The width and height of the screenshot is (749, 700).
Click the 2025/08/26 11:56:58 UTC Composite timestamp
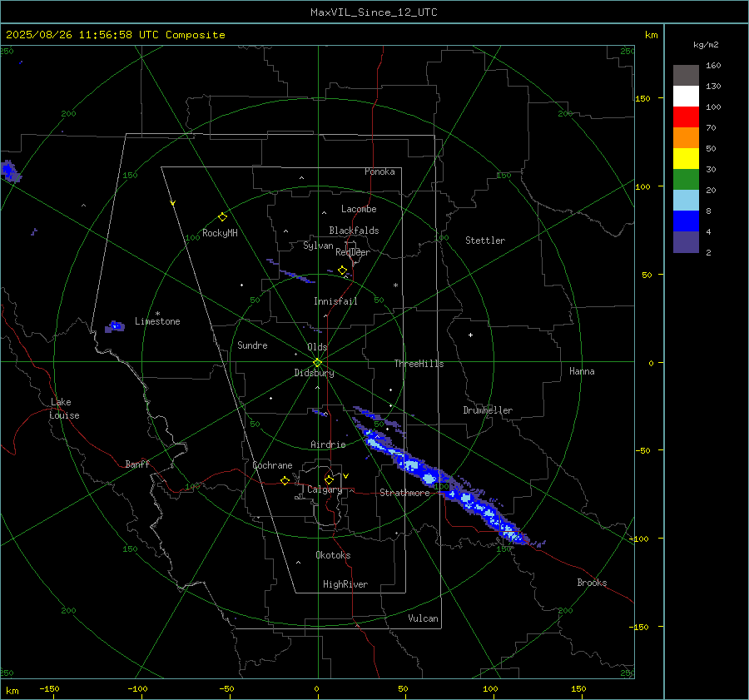point(115,35)
